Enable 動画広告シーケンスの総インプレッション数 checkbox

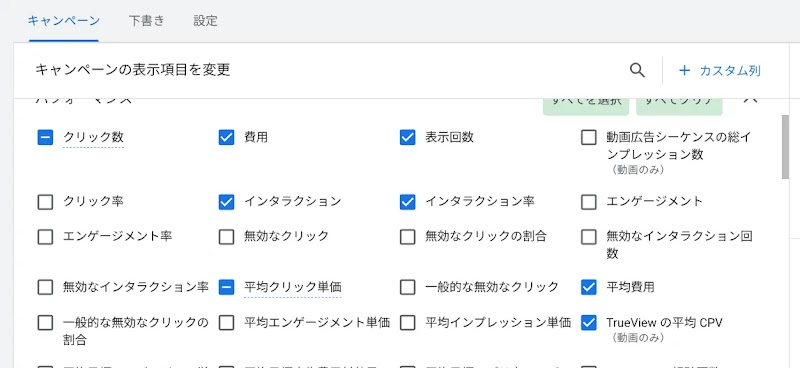point(589,137)
